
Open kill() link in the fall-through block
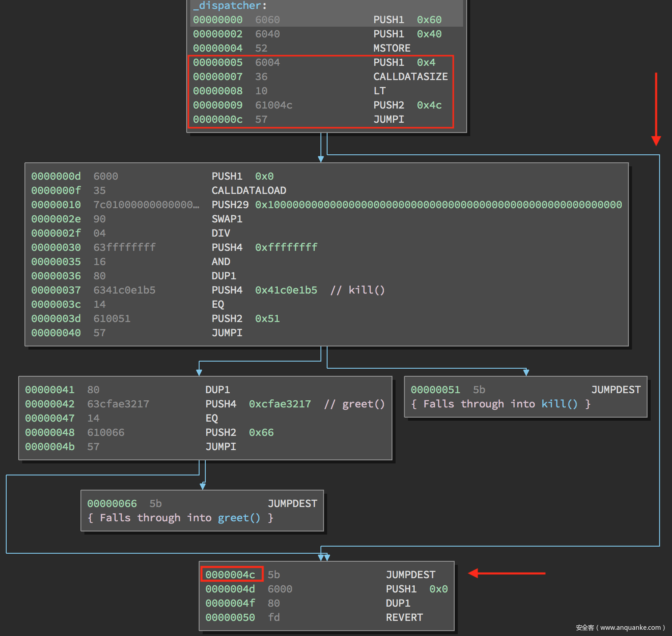tap(559, 404)
